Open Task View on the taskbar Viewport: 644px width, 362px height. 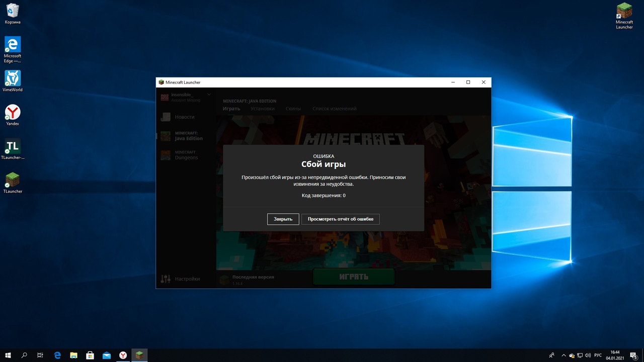[x=40, y=355]
